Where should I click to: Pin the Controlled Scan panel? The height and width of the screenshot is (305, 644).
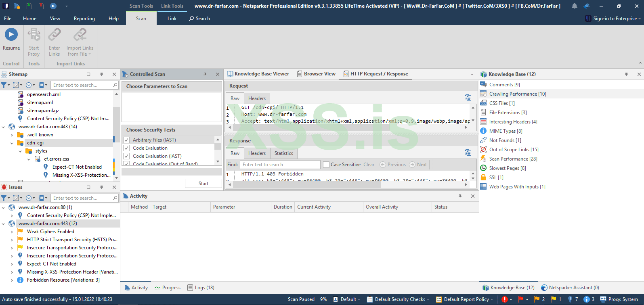[x=205, y=74]
